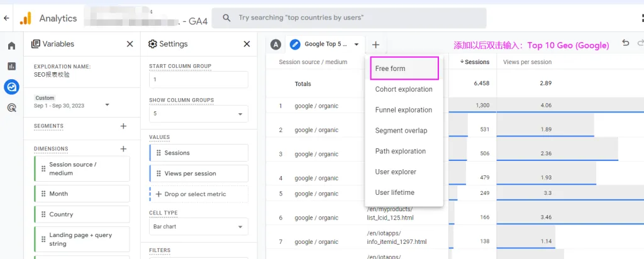Click the undo arrow icon

pos(625,43)
